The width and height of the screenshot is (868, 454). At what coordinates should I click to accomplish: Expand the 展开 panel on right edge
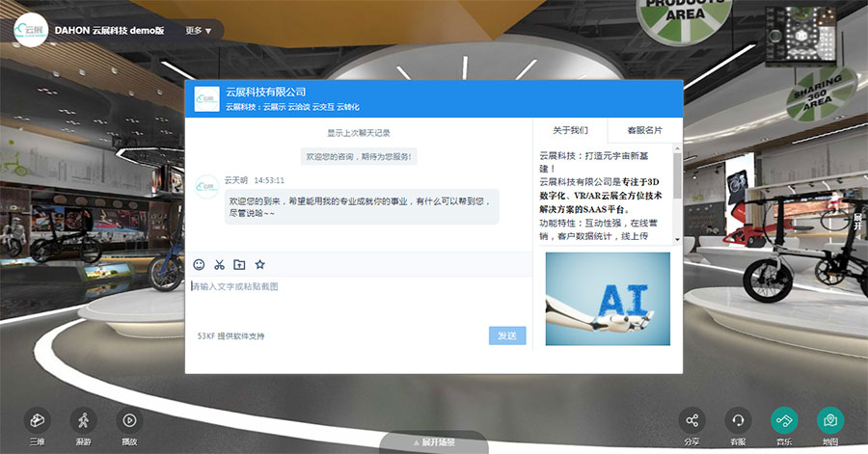(857, 221)
